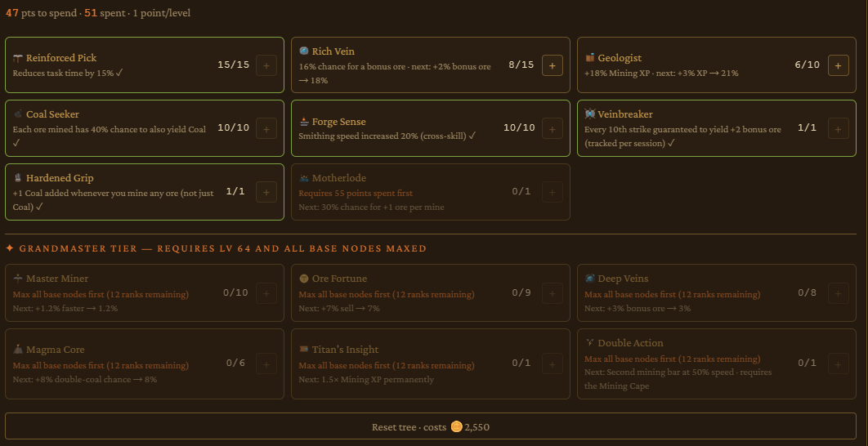Click the plus button on Motherlode
The height and width of the screenshot is (446, 868).
pyautogui.click(x=552, y=192)
